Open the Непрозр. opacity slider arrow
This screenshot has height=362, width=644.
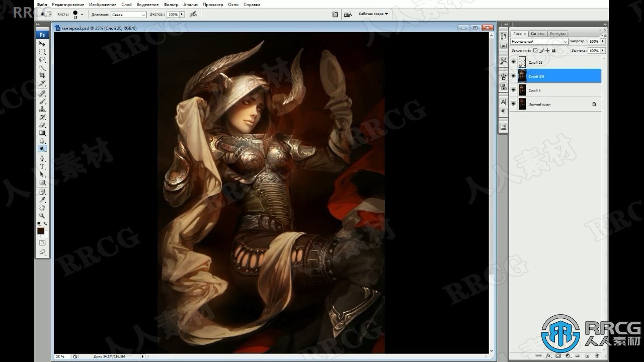tap(603, 41)
